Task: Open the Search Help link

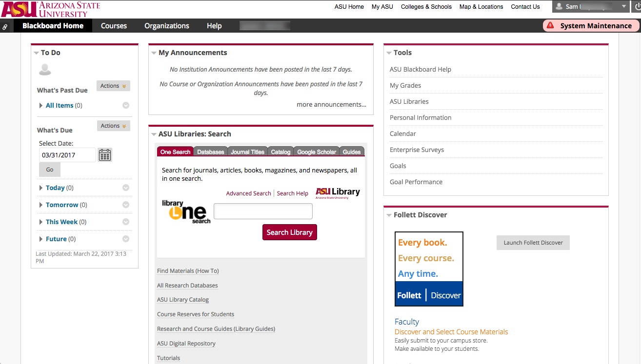Action: pos(293,193)
